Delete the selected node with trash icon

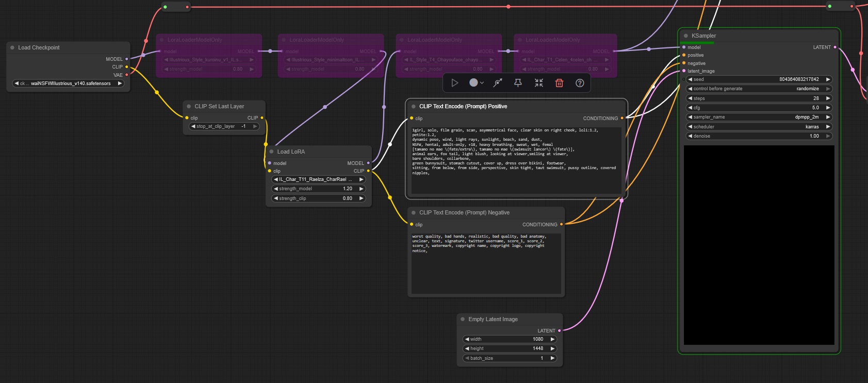coord(559,83)
